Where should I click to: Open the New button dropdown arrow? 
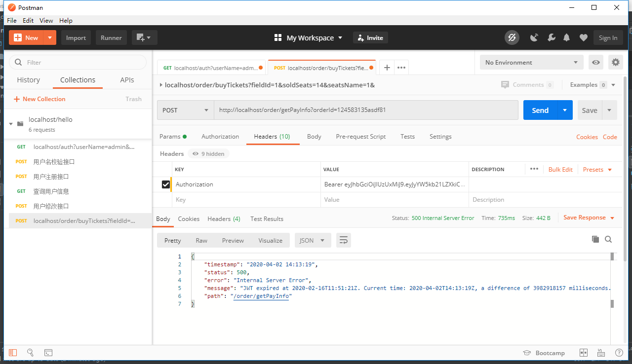pyautogui.click(x=50, y=37)
